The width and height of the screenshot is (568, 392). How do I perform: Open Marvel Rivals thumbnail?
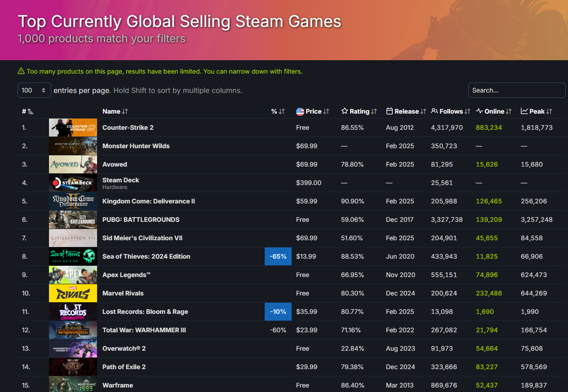tap(73, 293)
